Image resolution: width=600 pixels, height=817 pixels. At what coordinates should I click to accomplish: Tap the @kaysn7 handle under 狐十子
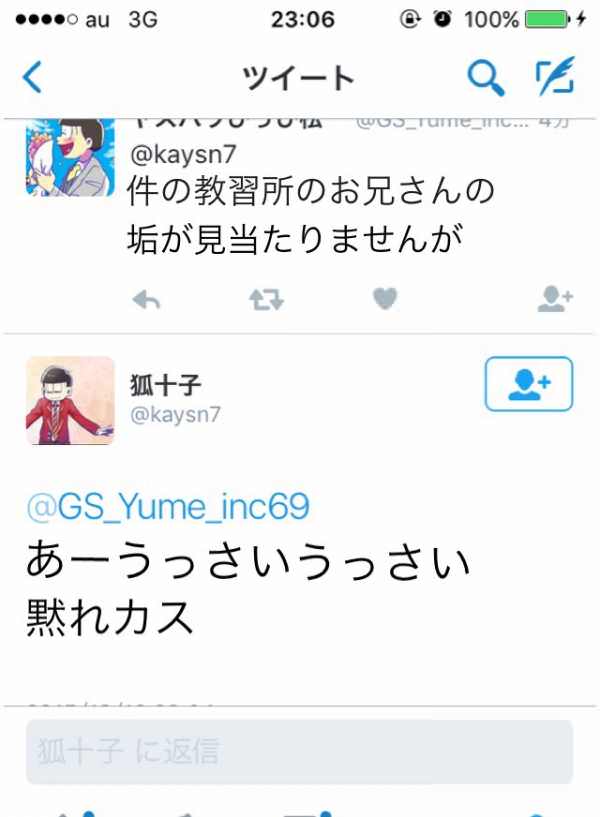coord(176,415)
